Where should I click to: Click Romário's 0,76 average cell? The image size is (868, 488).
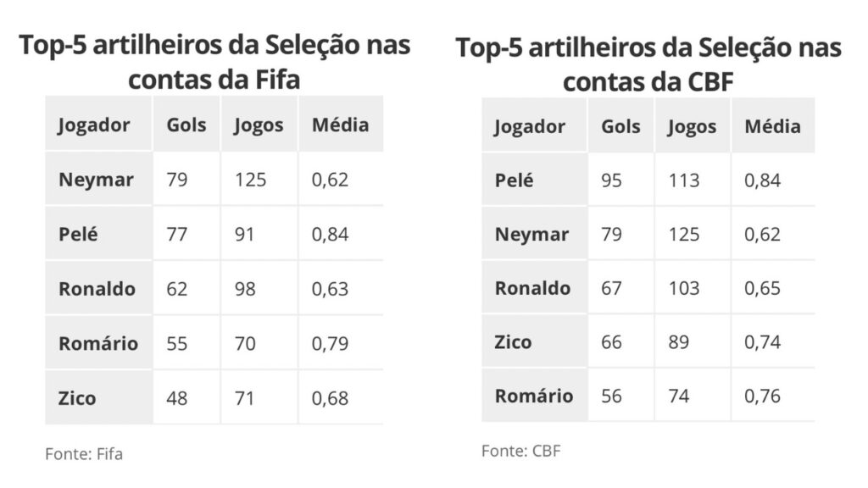762,396
